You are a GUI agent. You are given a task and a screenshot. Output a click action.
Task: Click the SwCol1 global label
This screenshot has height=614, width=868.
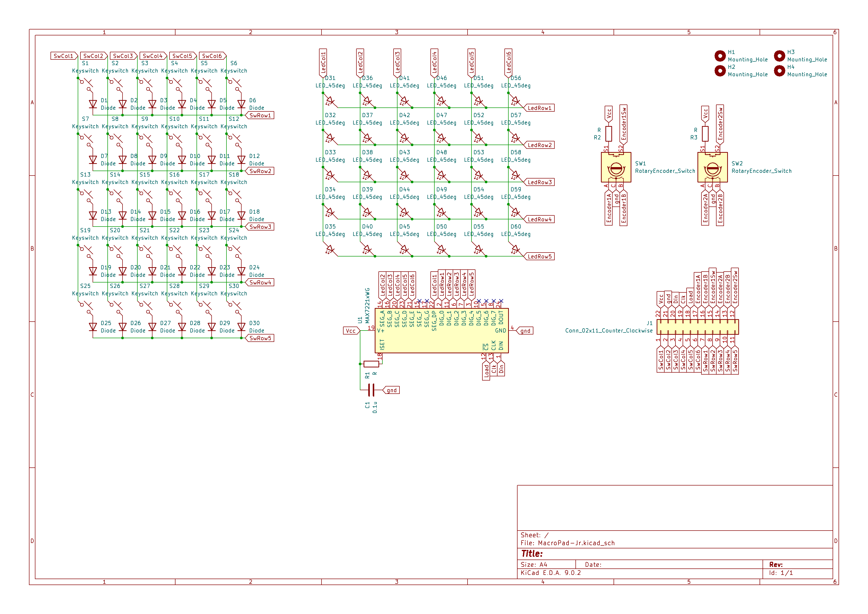click(64, 56)
